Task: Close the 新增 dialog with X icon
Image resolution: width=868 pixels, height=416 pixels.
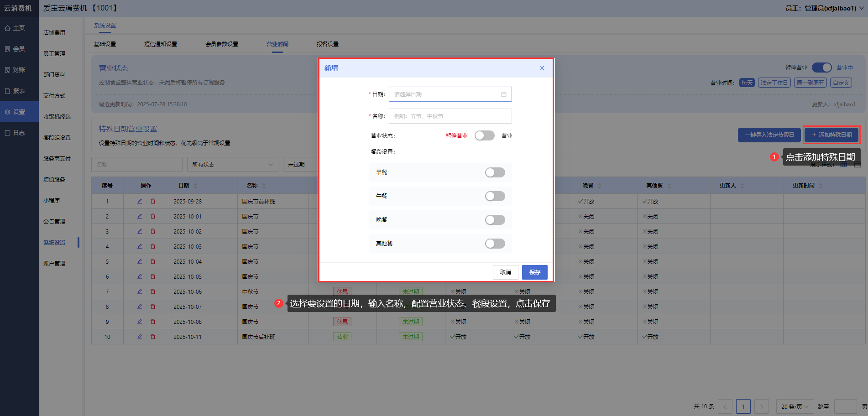Action: tap(542, 68)
